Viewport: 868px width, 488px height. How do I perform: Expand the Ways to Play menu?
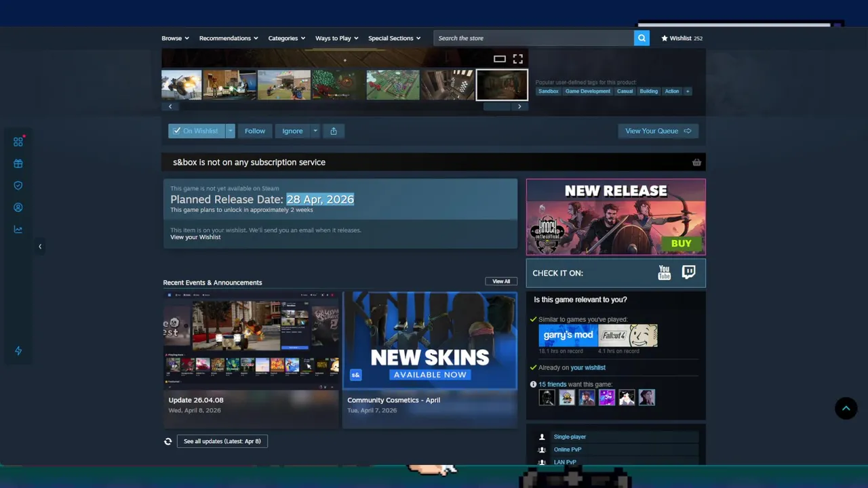click(x=337, y=38)
